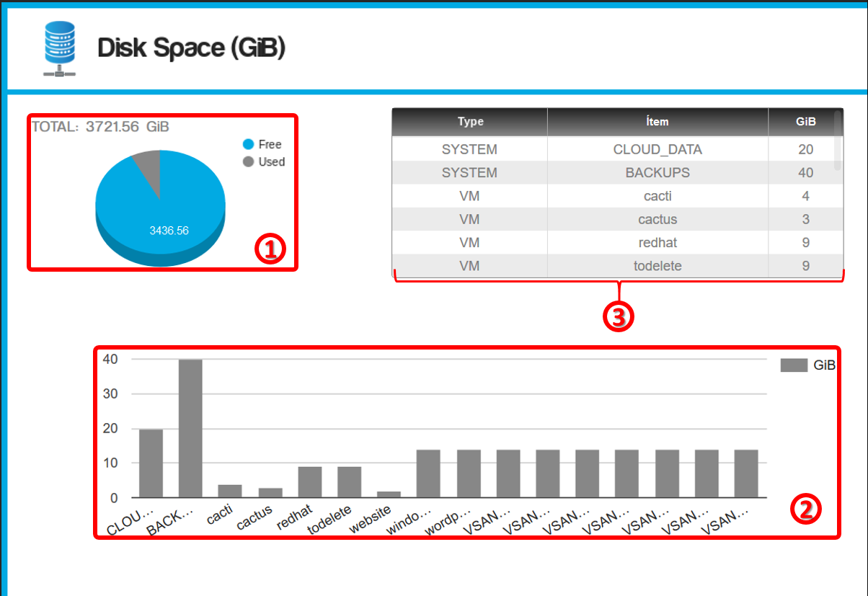Click the table's vertical scrollbar thumb
Viewport: 868px width, 596px height.
click(x=837, y=139)
